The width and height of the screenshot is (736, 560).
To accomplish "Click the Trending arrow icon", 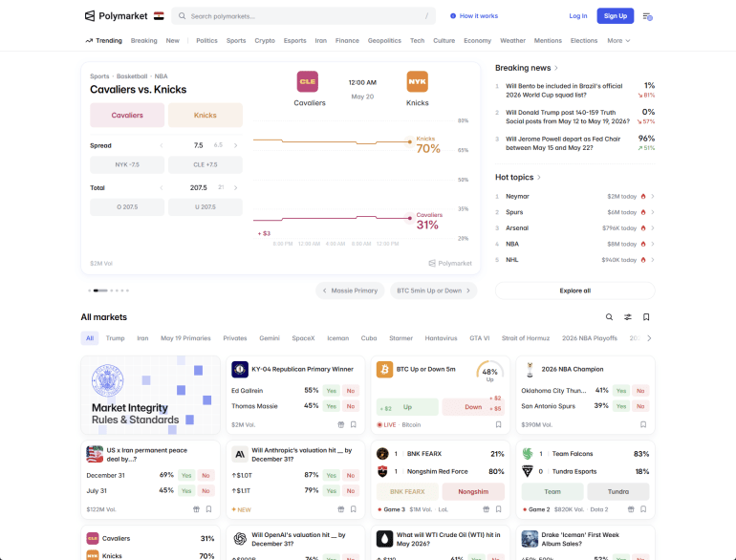I will (x=89, y=41).
